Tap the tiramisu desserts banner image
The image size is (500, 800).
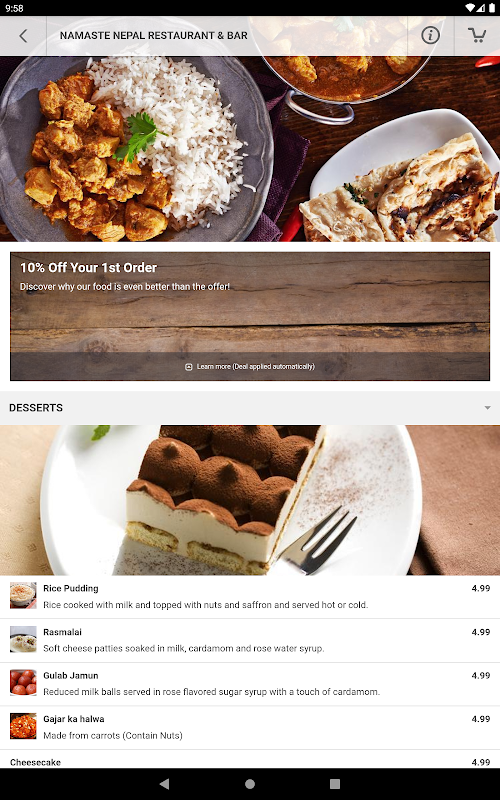250,500
